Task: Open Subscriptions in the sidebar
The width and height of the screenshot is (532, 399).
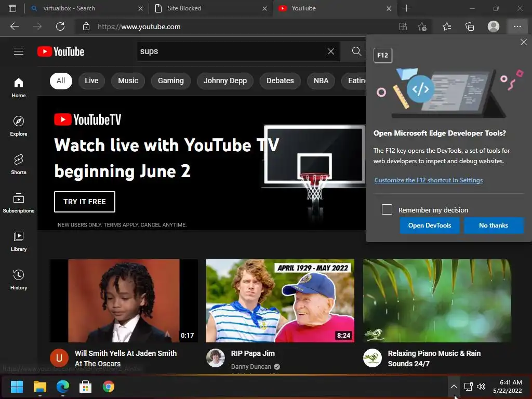Action: point(19,203)
